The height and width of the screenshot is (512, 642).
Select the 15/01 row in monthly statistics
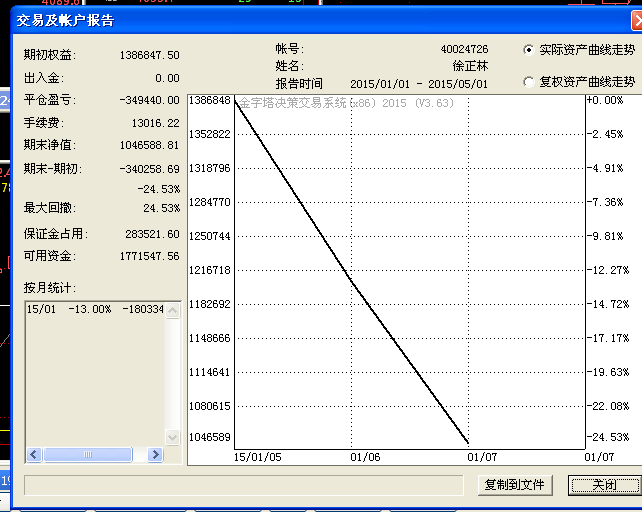click(x=90, y=310)
